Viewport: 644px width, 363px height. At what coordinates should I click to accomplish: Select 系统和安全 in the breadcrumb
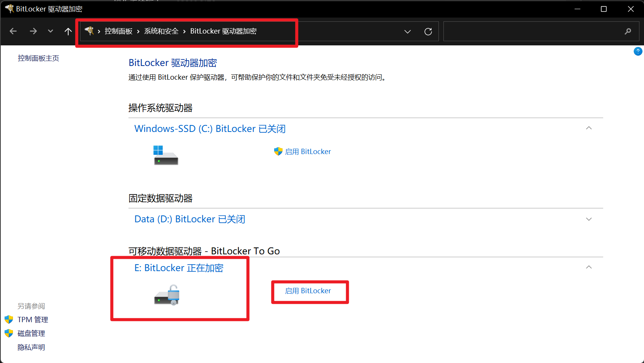point(161,31)
